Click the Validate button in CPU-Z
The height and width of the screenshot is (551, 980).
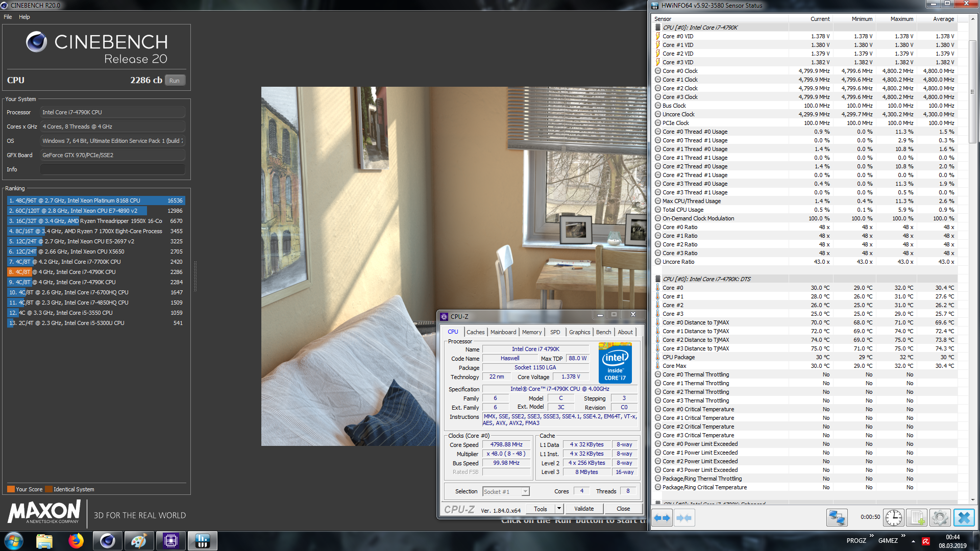[584, 509]
